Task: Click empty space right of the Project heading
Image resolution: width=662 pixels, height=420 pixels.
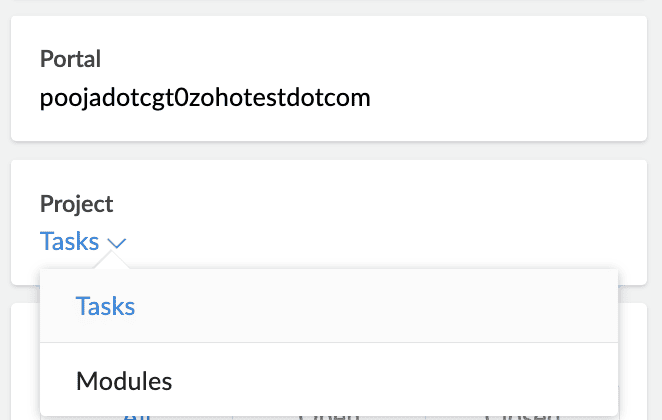Action: coord(400,204)
